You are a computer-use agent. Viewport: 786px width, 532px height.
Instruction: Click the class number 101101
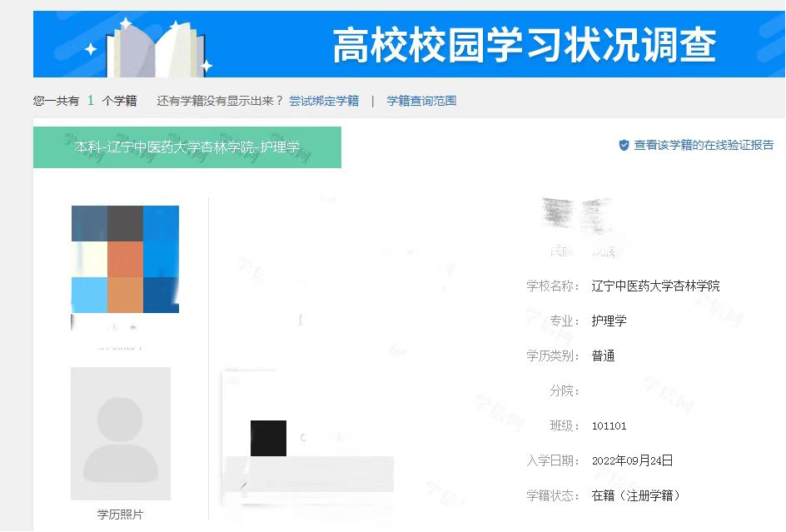(609, 425)
